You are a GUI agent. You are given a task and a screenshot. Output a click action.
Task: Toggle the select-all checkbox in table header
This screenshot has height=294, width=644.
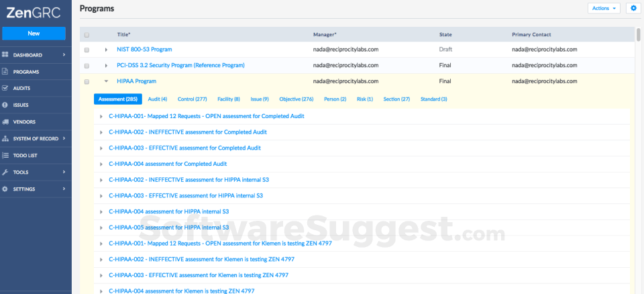click(87, 34)
